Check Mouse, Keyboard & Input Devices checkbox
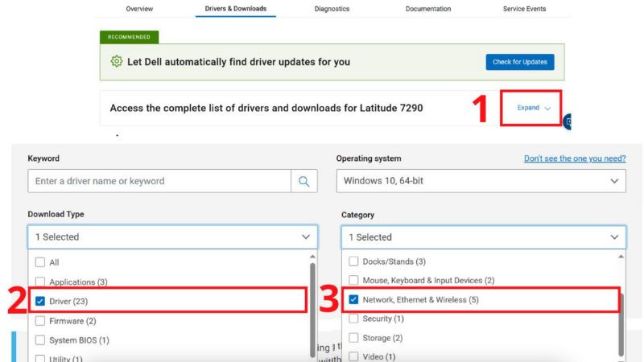Image resolution: width=644 pixels, height=362 pixels. click(353, 280)
